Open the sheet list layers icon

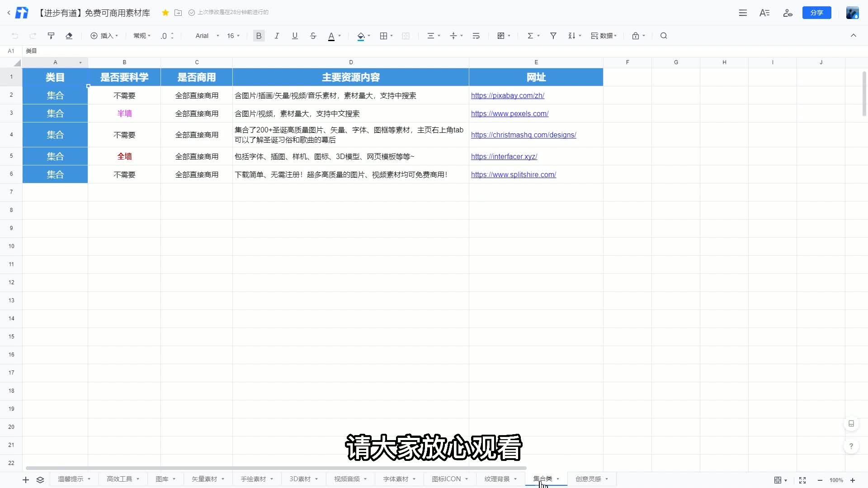pyautogui.click(x=40, y=480)
